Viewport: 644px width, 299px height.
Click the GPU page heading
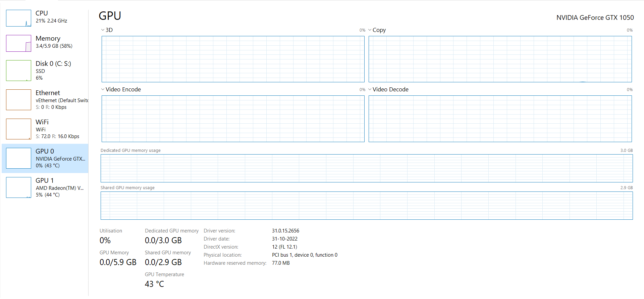110,16
